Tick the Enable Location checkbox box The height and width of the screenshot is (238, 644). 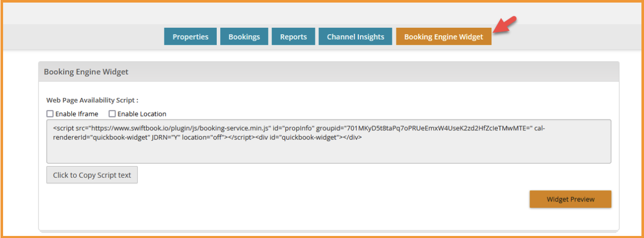point(112,114)
